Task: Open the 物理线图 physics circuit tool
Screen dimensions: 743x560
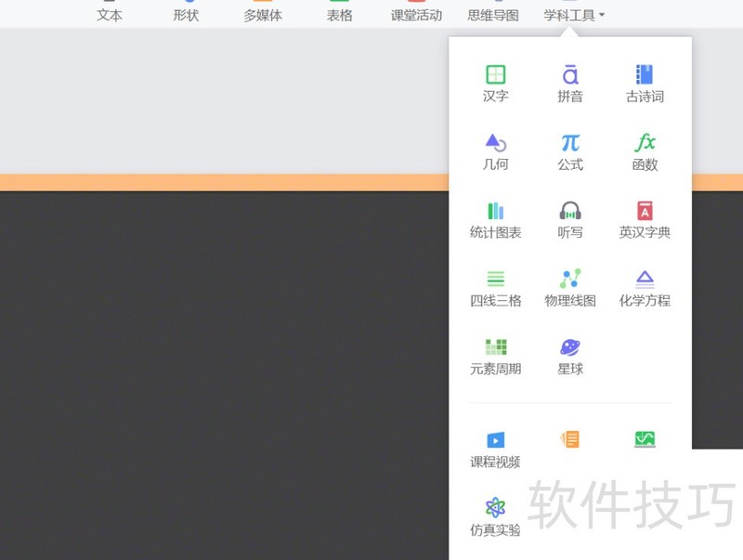Action: (x=570, y=287)
